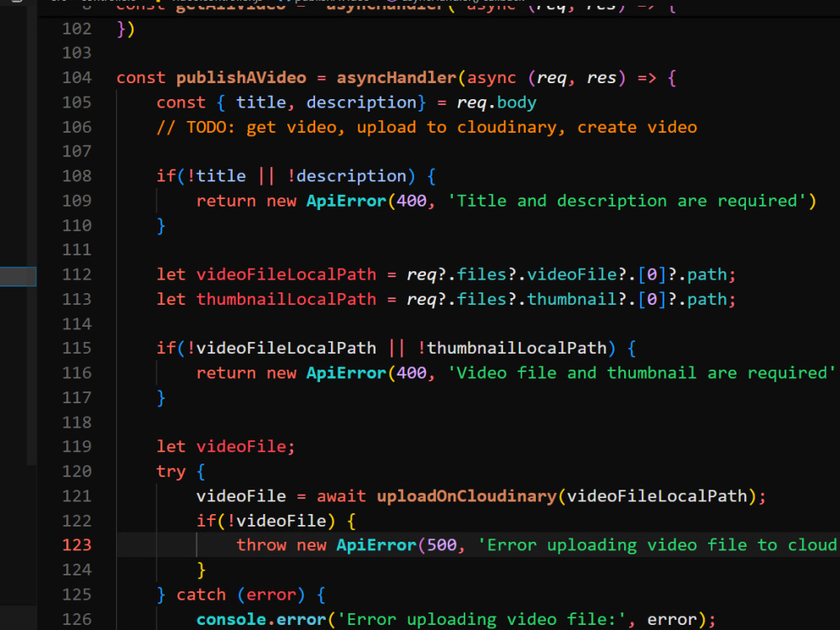The height and width of the screenshot is (630, 840).
Task: Click asyncHandler call on line 104
Action: click(x=396, y=77)
